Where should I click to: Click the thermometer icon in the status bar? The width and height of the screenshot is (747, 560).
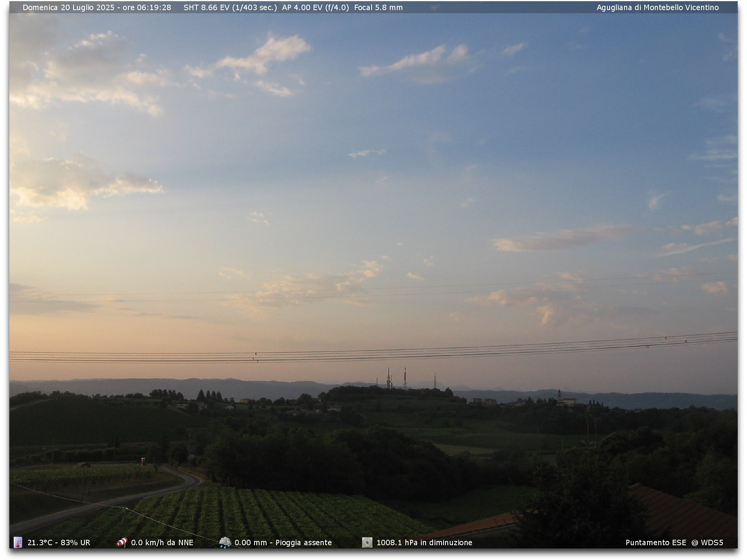[18, 542]
